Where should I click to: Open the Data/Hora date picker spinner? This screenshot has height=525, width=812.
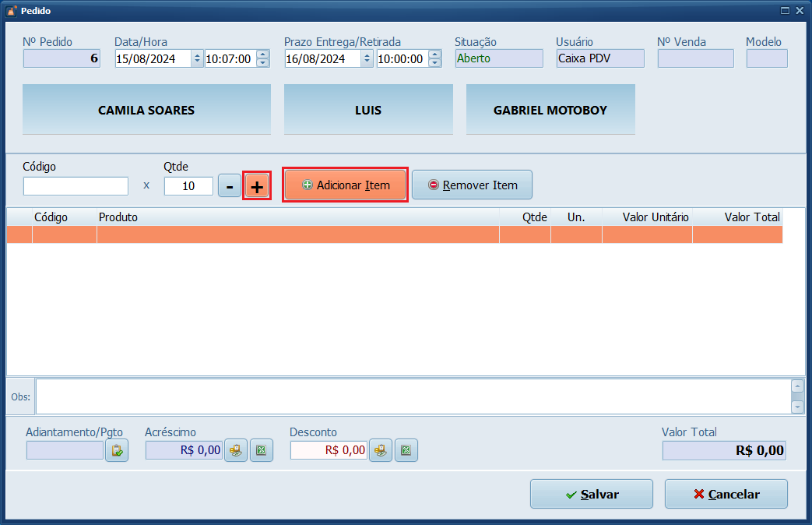click(x=197, y=58)
